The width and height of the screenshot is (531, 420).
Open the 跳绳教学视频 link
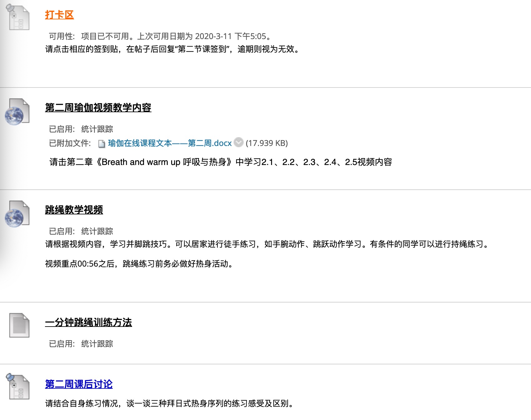74,210
